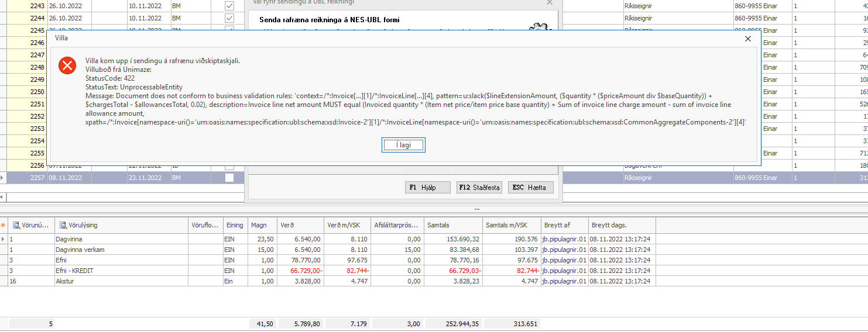Click the splitter dots between the grids
Screen dimensions: 868x332
pyautogui.click(x=477, y=209)
